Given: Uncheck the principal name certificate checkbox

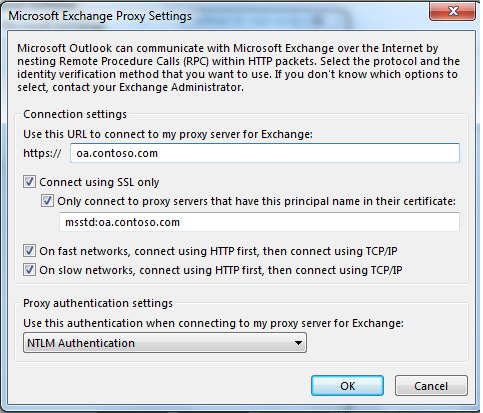Looking at the screenshot, I should point(47,201).
